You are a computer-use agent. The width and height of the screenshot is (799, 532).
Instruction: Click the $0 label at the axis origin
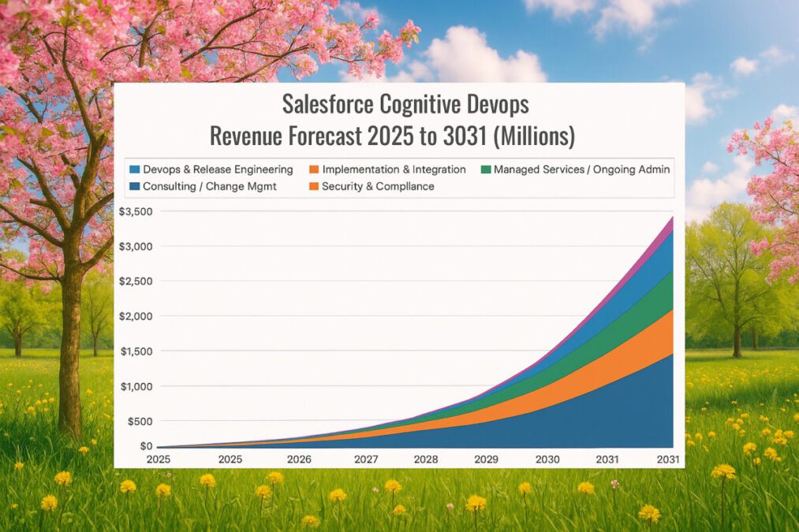(x=145, y=445)
